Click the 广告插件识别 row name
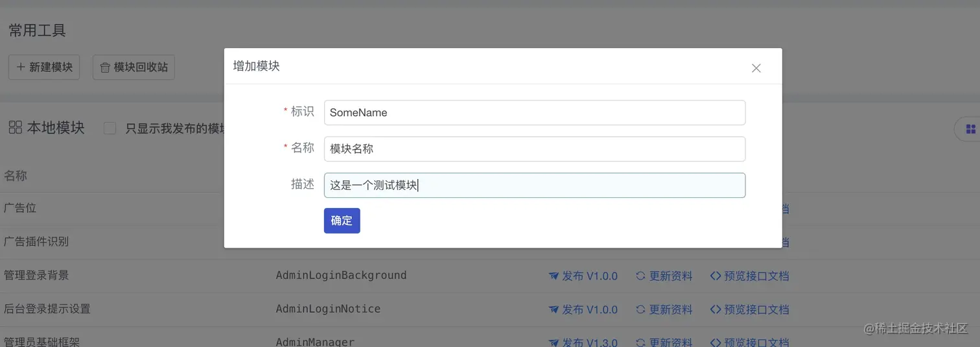This screenshot has width=980, height=347. point(36,241)
